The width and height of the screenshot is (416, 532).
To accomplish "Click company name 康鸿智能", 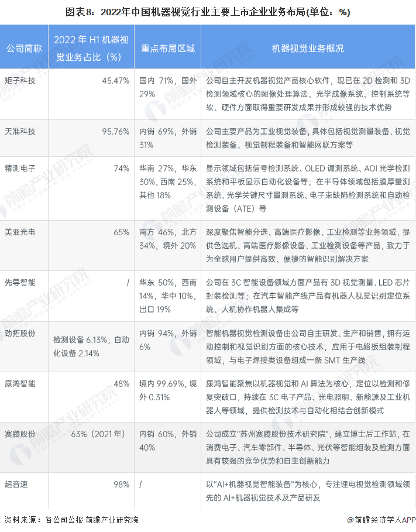I will (20, 384).
